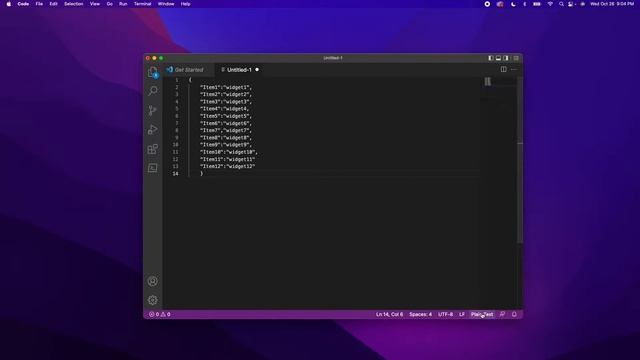Screen dimensions: 640x360
Task: Open the Help menu
Action: [185, 4]
